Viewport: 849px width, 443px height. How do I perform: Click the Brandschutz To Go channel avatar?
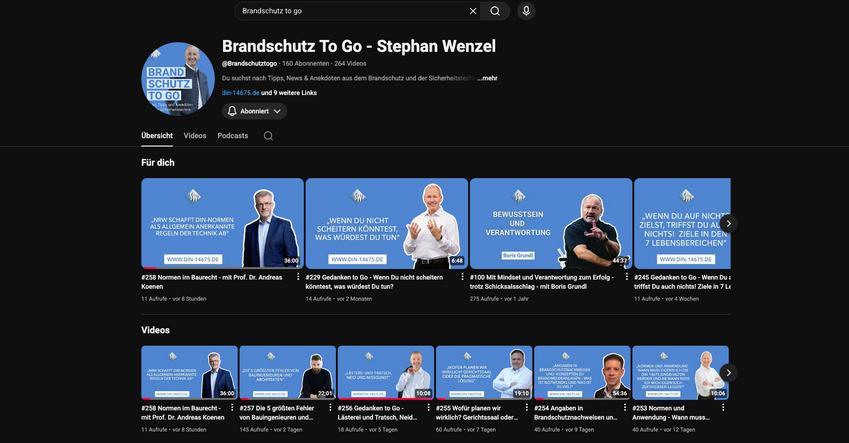tap(178, 79)
